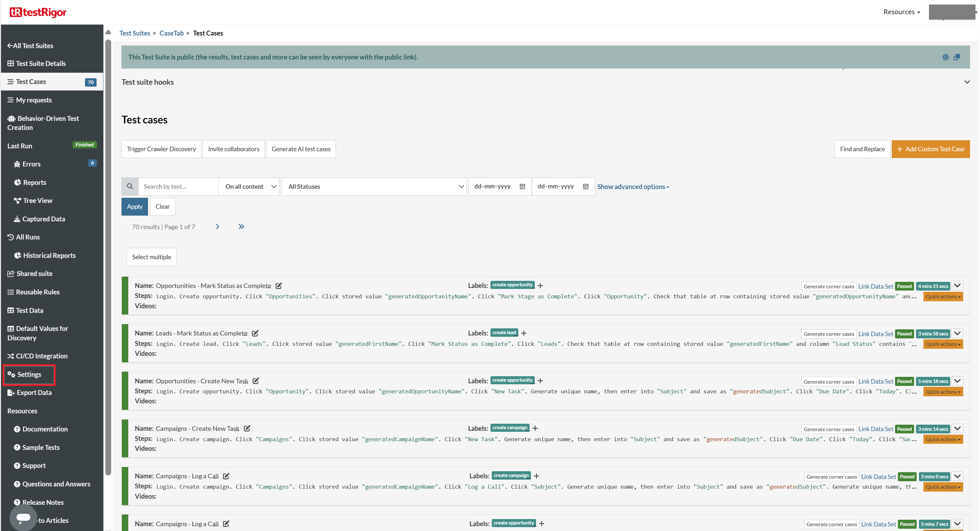
Task: Click the Search by text field
Action: point(178,186)
